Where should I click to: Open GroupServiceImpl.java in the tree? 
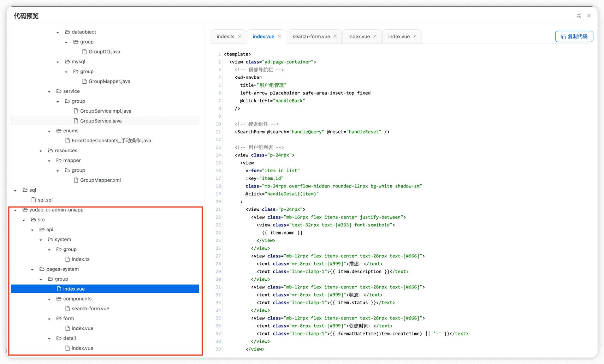[x=106, y=111]
